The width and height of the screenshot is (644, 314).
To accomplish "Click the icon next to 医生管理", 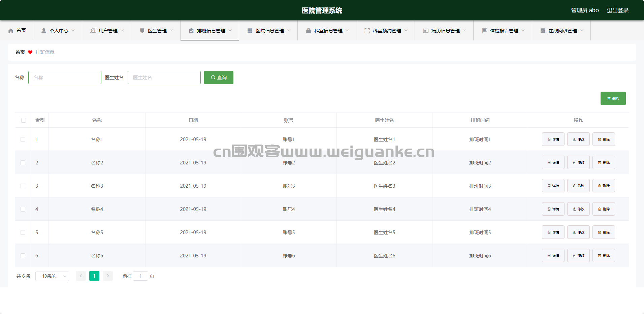I will click(142, 31).
